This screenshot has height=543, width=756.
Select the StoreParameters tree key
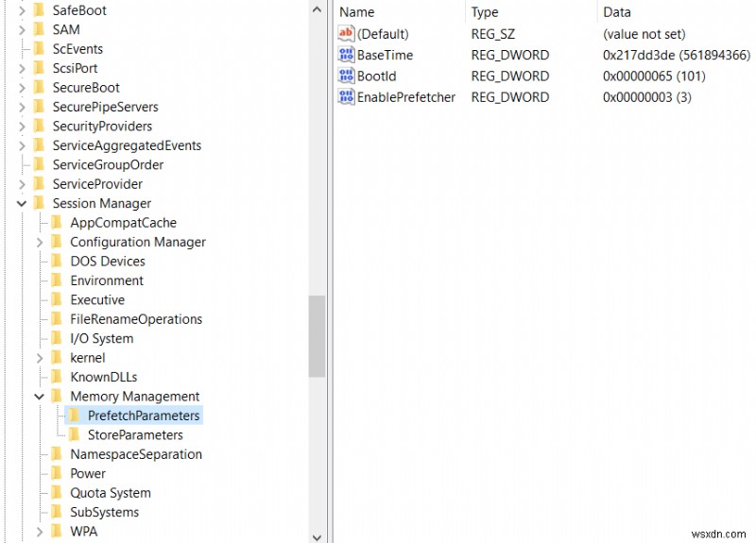135,434
